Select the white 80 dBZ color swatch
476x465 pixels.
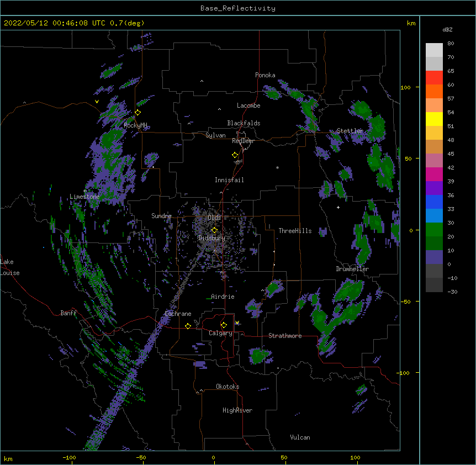[434, 50]
